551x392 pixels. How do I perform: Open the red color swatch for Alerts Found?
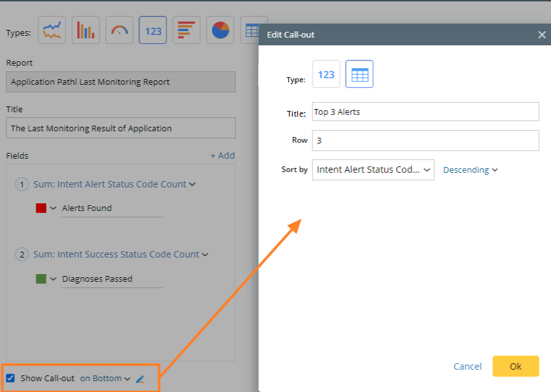tap(41, 208)
